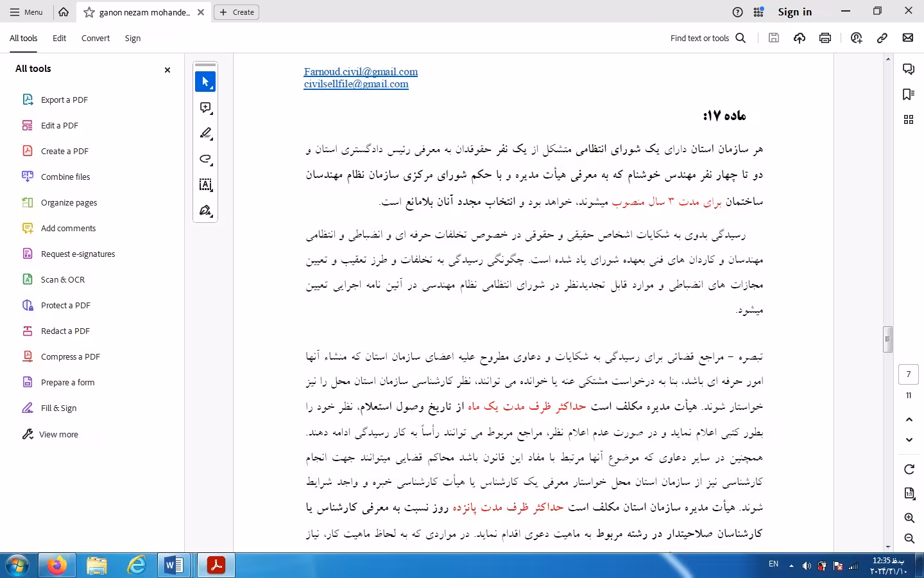
Task: Open the Comments panel on the right
Action: click(x=909, y=69)
